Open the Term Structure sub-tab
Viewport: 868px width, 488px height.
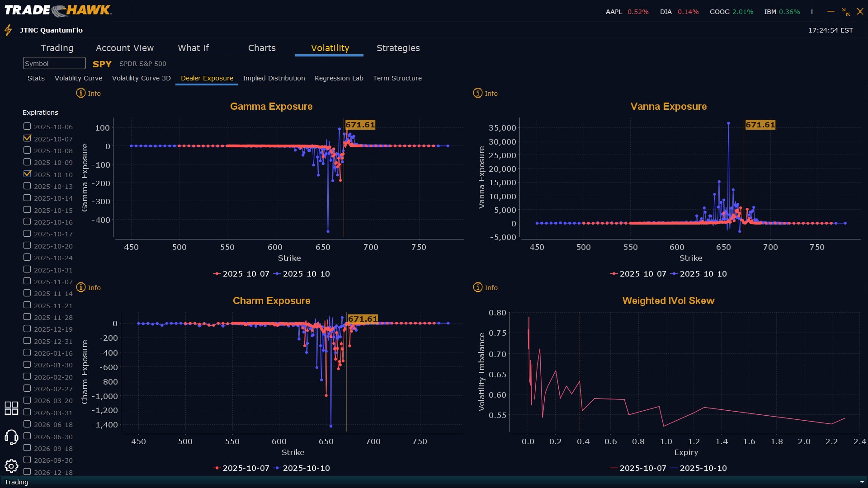tap(397, 78)
